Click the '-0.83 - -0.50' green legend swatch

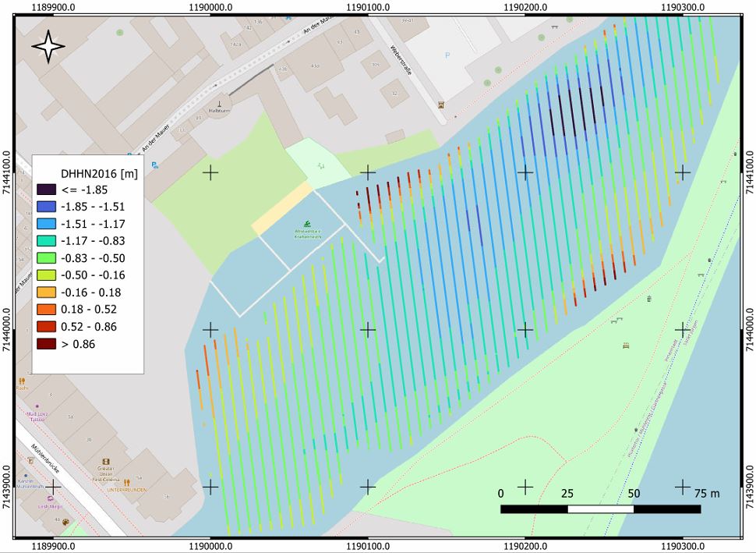[x=46, y=258]
